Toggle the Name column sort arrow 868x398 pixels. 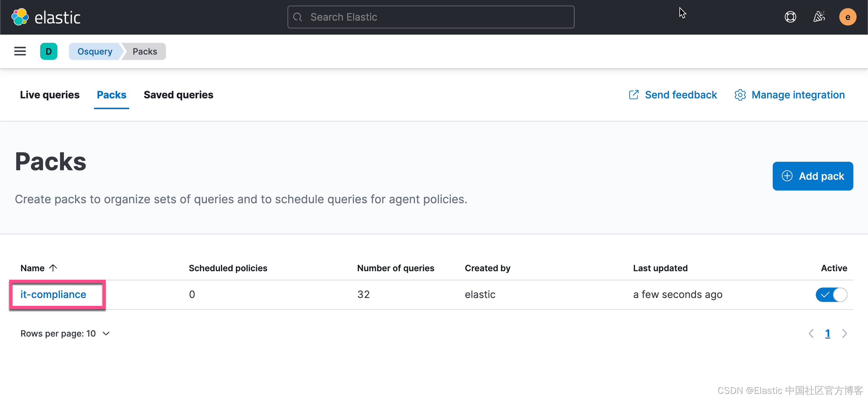(x=53, y=268)
